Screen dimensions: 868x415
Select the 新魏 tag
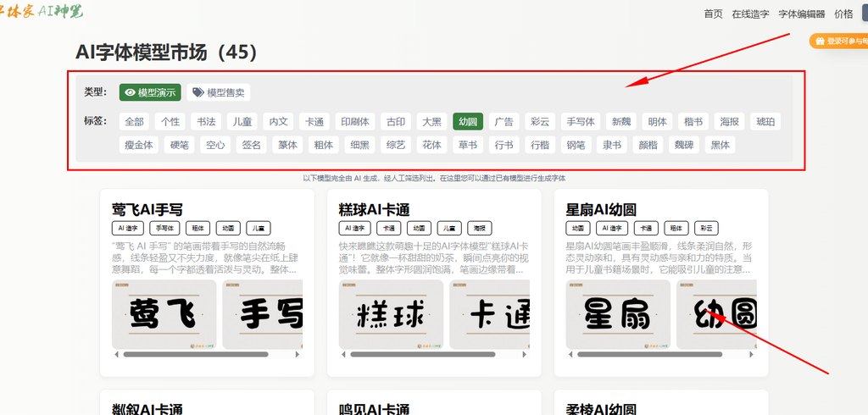click(x=621, y=122)
